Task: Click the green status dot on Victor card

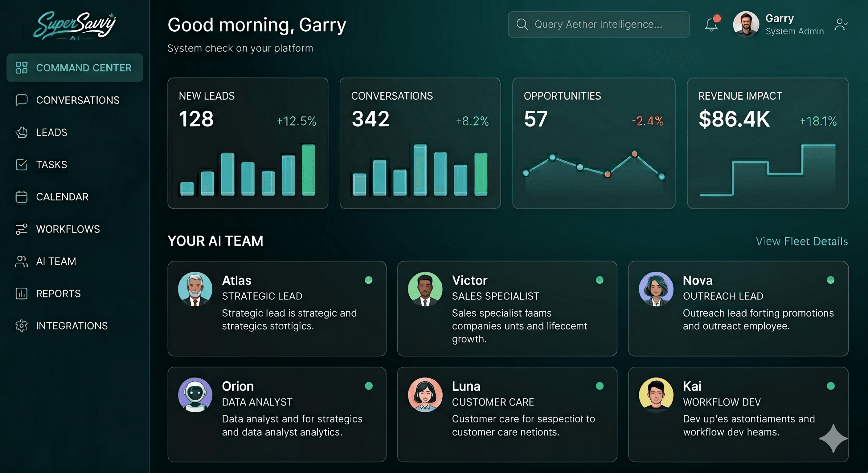Action: point(600,280)
